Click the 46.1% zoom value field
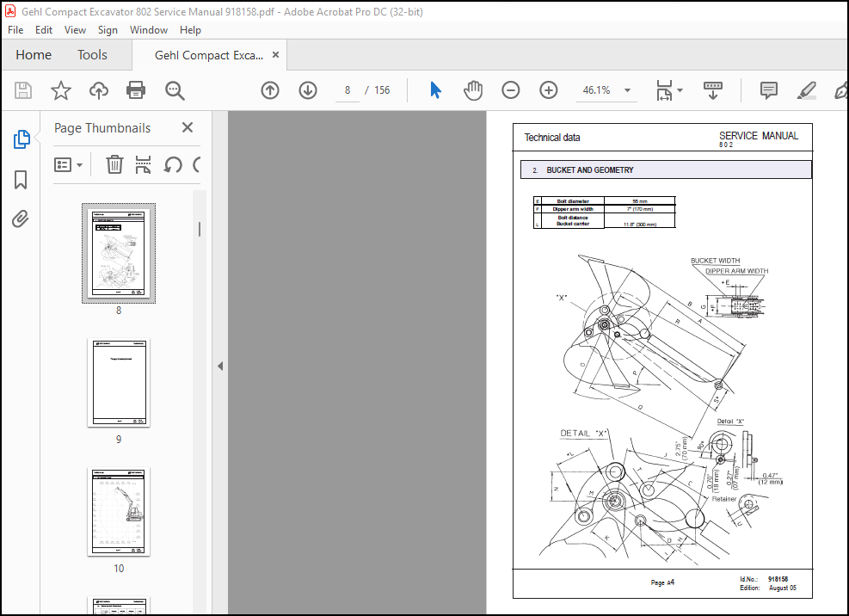The image size is (849, 616). pyautogui.click(x=596, y=90)
